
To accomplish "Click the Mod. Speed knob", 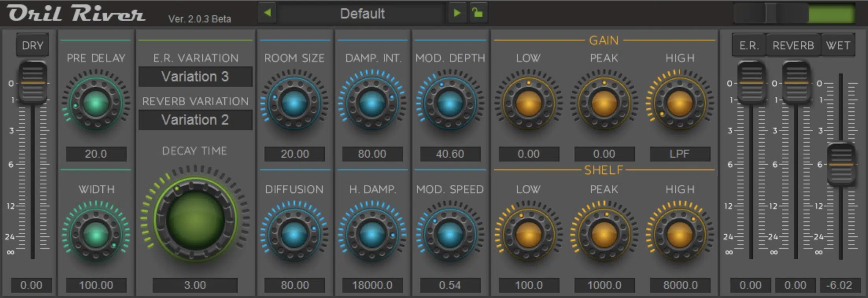I will click(x=450, y=235).
